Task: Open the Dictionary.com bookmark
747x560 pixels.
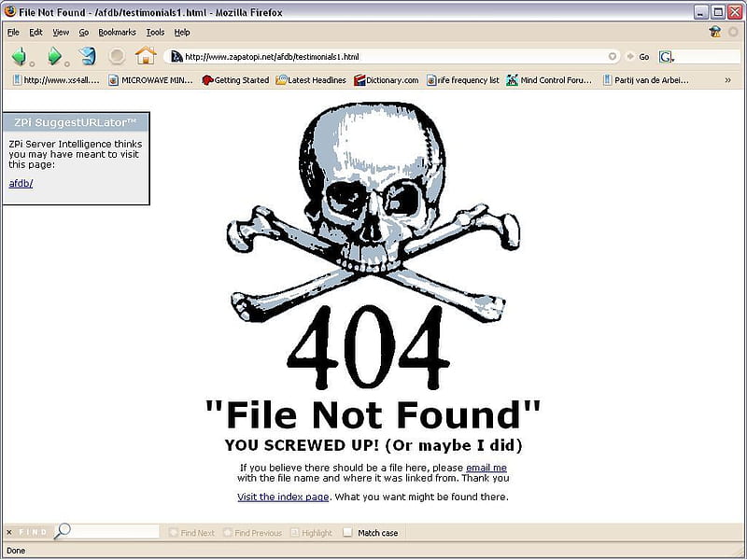Action: coord(387,80)
